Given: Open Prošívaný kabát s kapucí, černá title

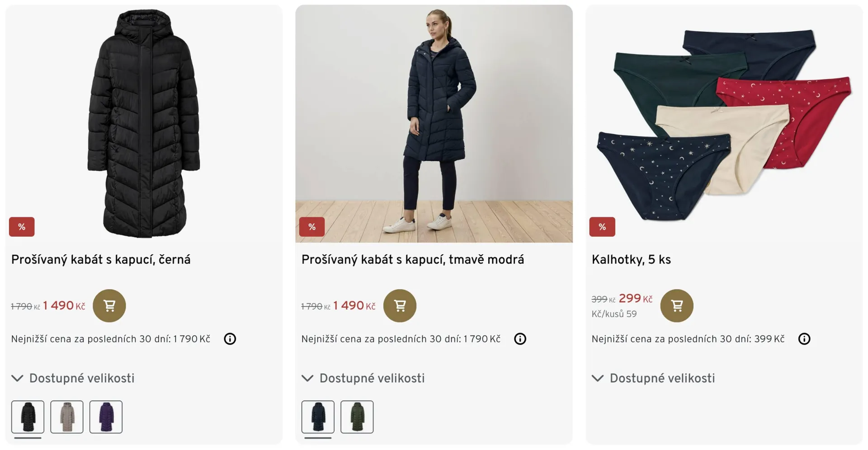Looking at the screenshot, I should [x=101, y=260].
